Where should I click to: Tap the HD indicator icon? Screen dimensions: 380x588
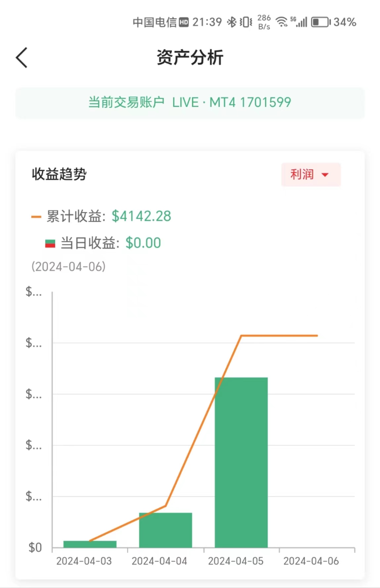click(184, 22)
